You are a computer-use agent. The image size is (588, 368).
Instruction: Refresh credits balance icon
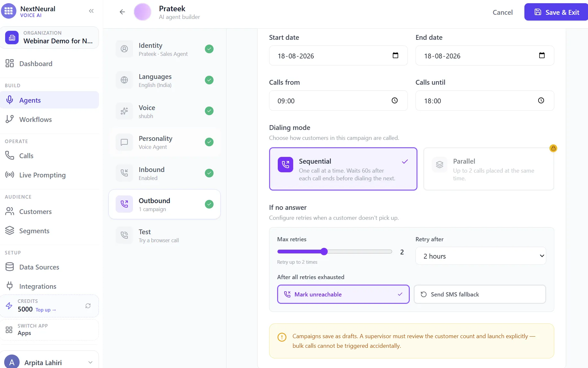[x=88, y=306]
